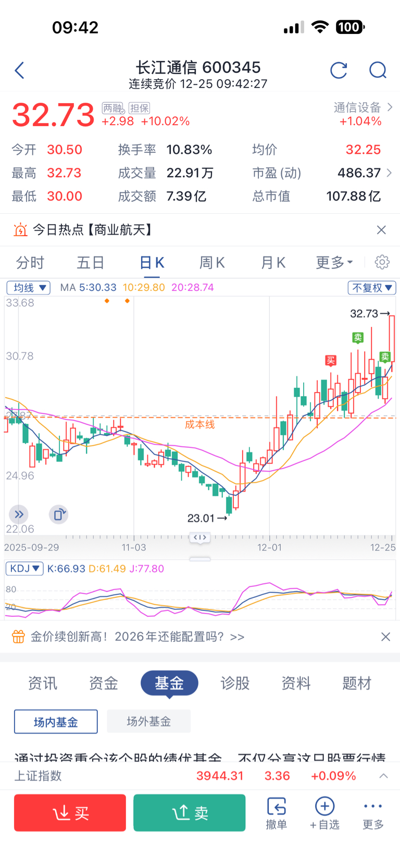Tap the KDJ sub-chart area

[x=200, y=598]
